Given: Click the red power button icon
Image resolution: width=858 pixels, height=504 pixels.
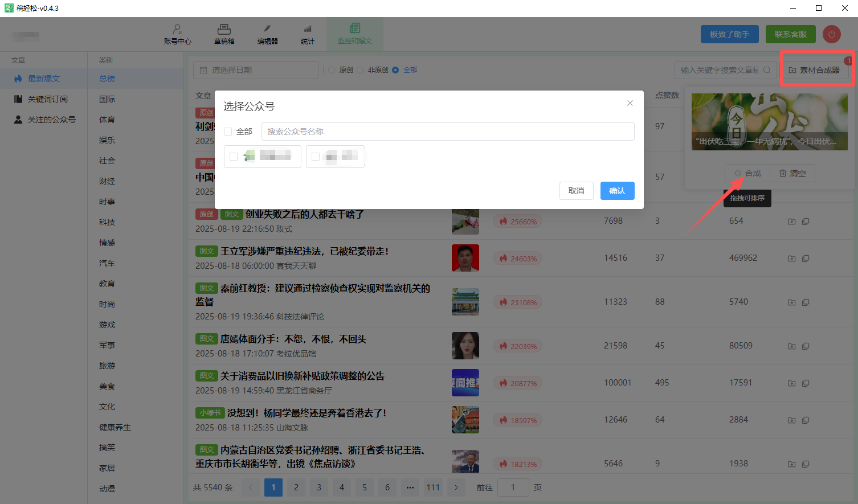Looking at the screenshot, I should 831,34.
